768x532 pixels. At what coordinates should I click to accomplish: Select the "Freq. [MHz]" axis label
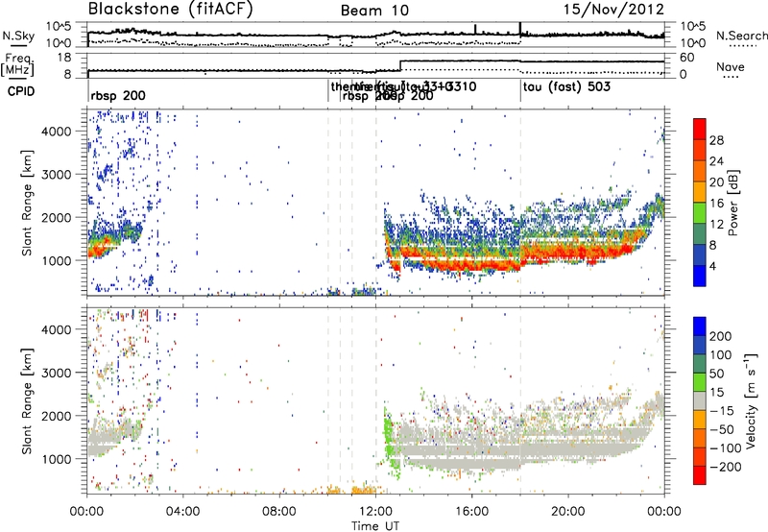point(17,65)
